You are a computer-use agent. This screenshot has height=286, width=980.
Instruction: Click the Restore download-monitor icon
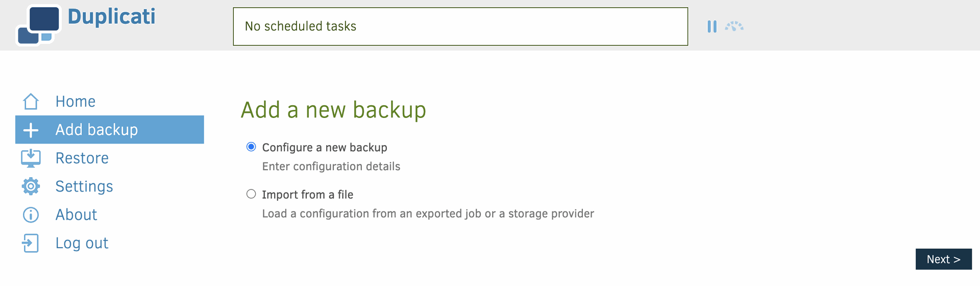click(x=31, y=158)
